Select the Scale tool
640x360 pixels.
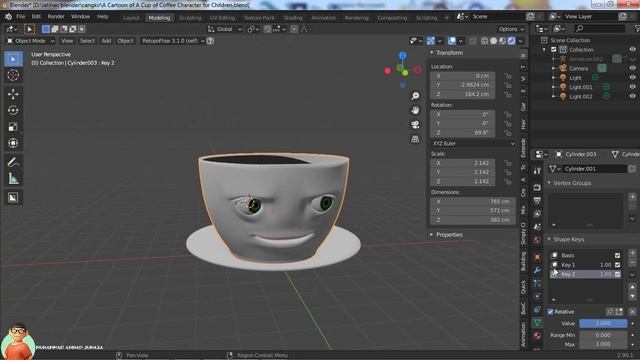point(13,127)
